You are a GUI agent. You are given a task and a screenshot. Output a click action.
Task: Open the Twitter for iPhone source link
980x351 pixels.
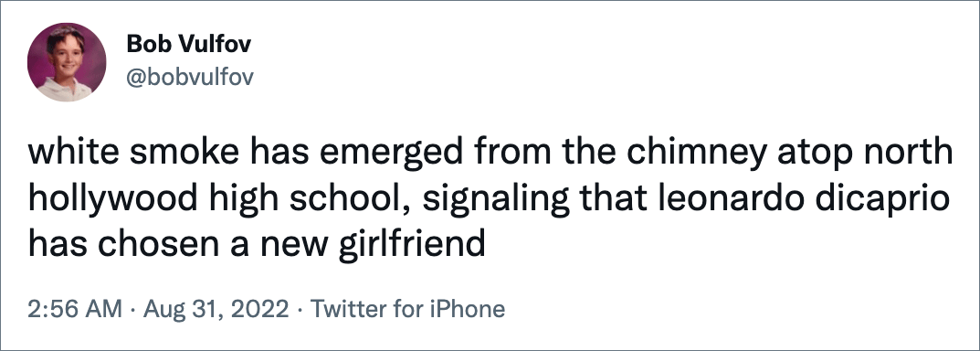(x=407, y=309)
